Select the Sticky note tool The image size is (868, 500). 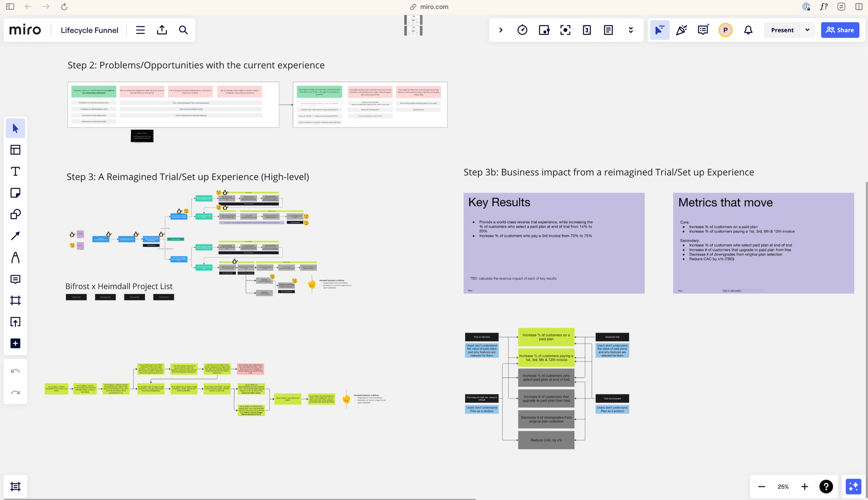tap(15, 193)
